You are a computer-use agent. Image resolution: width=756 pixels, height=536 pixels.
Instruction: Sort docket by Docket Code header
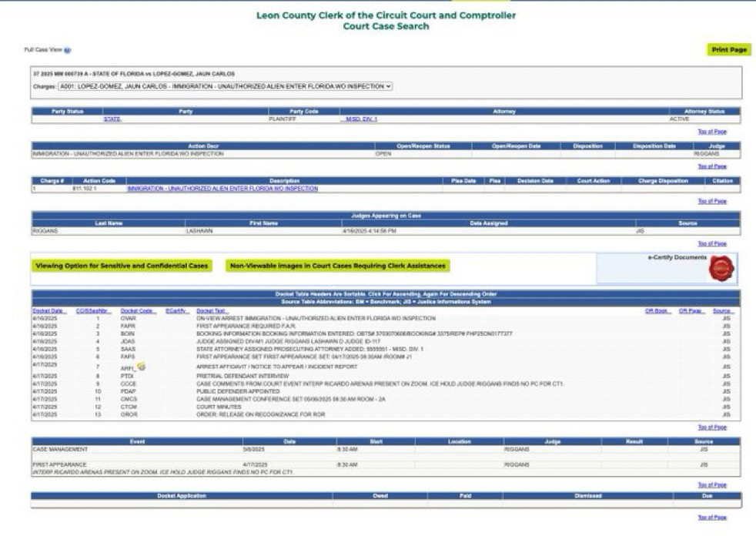[138, 310]
